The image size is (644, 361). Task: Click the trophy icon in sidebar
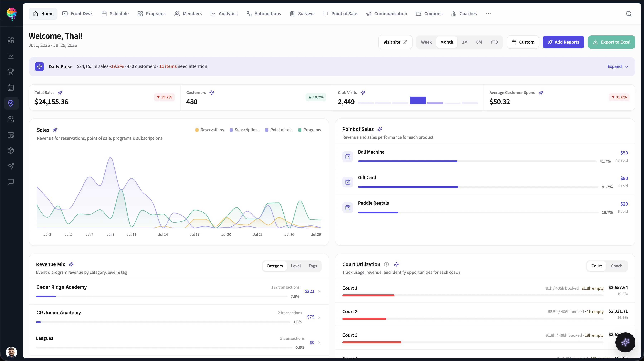click(x=11, y=72)
